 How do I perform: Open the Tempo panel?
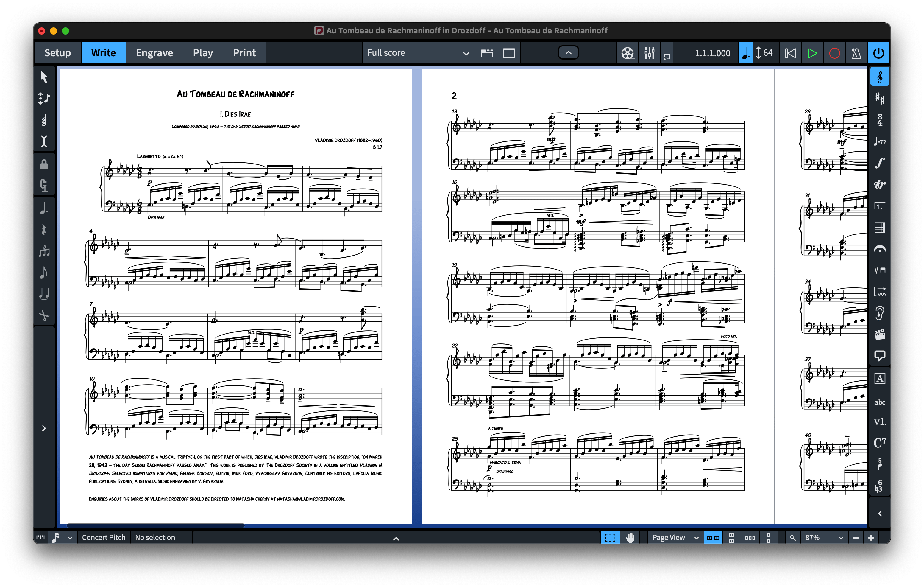[x=879, y=142]
